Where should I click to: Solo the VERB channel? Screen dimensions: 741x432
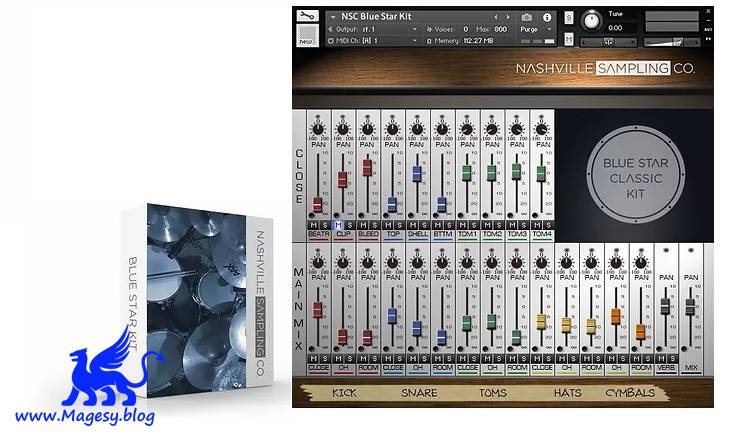click(x=672, y=359)
